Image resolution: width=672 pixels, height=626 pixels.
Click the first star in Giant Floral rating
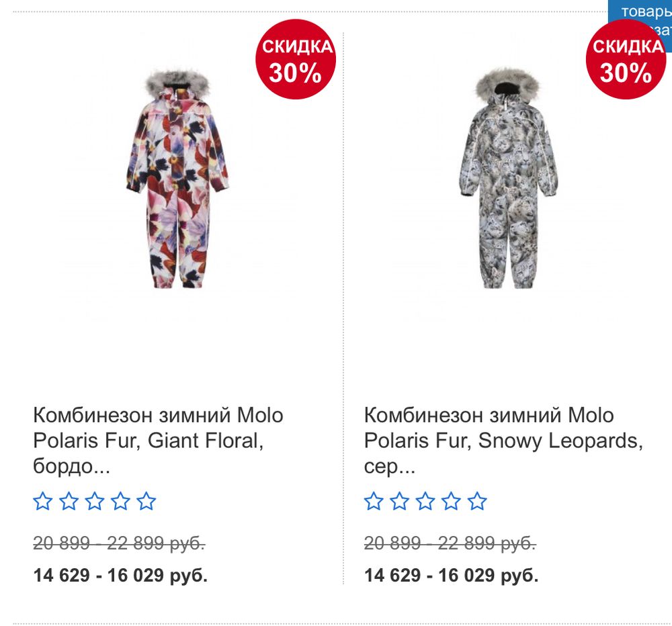click(x=42, y=501)
